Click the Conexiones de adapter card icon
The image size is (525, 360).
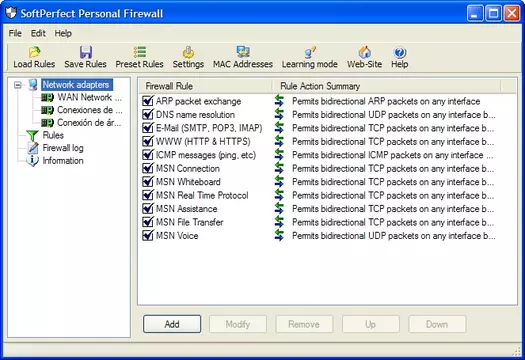click(x=47, y=110)
